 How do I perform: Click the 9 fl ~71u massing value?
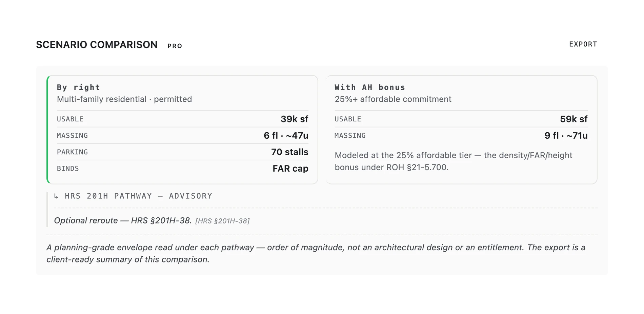[x=566, y=136]
